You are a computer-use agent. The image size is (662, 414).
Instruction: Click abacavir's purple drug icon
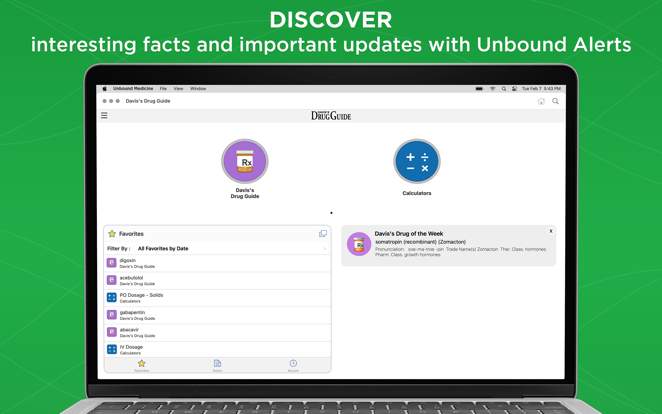111,332
